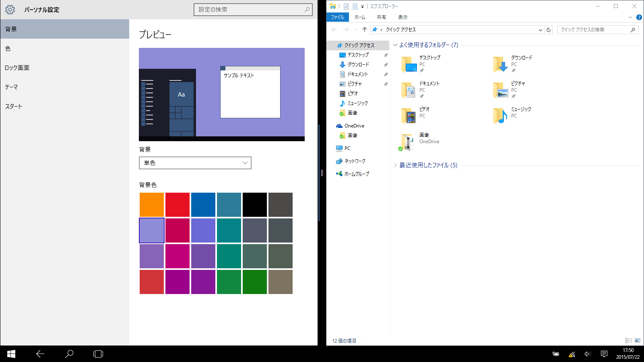Select テーマ in settings sidebar
This screenshot has height=362, width=644.
[64, 87]
